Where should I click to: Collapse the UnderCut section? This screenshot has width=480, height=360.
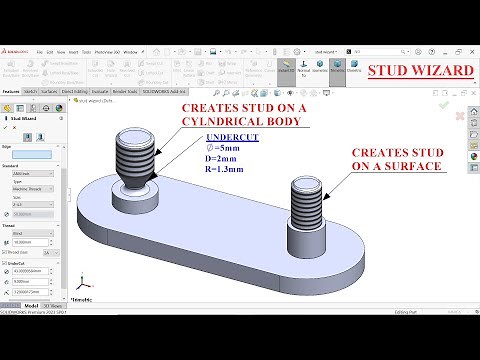[x=58, y=263]
